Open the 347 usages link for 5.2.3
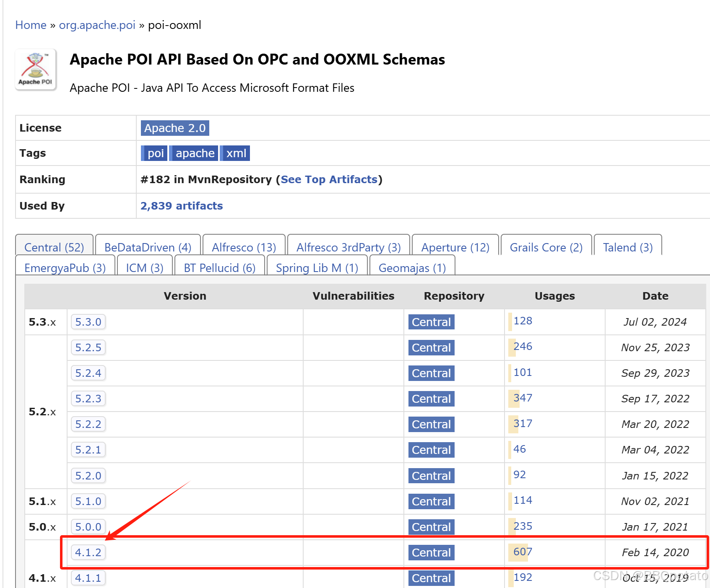This screenshot has height=588, width=710. point(523,398)
